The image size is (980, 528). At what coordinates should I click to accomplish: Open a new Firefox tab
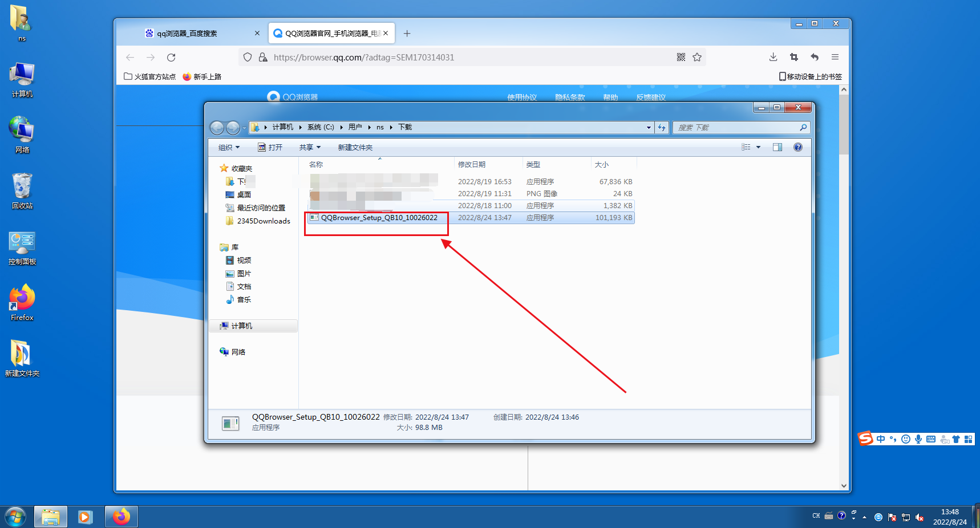pyautogui.click(x=407, y=34)
